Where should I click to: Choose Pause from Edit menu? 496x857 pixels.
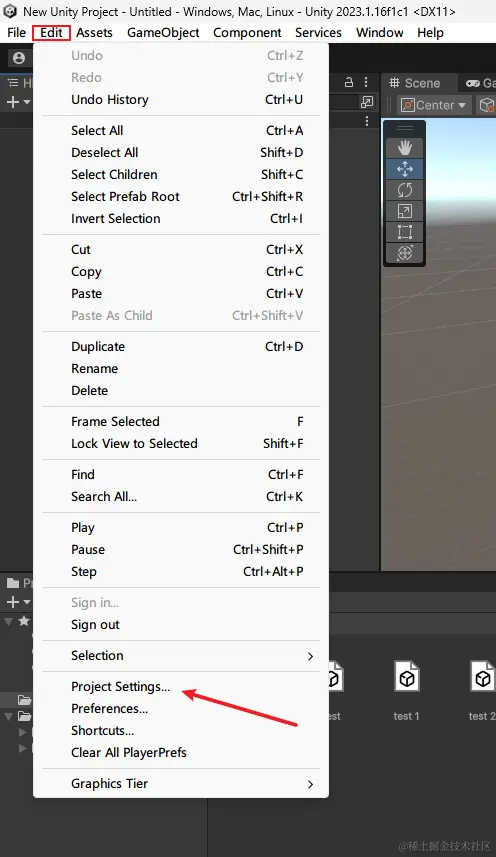click(181, 549)
